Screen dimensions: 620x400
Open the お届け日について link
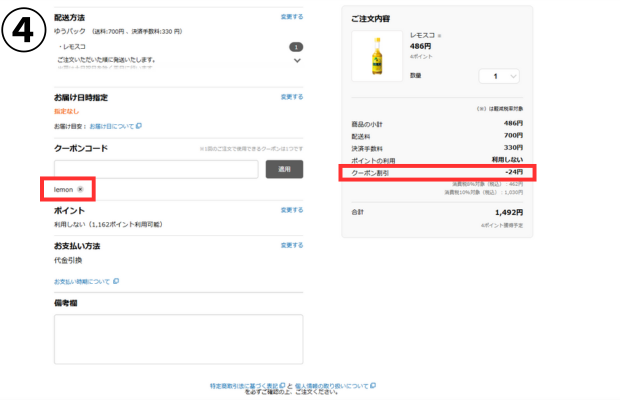(x=110, y=126)
